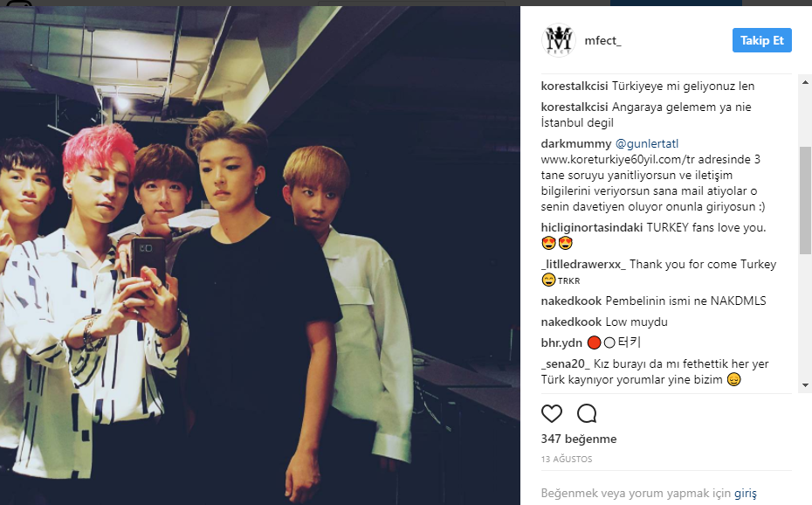Open _litlledrawerxx_ commenter profile
This screenshot has height=505, width=812.
click(583, 264)
